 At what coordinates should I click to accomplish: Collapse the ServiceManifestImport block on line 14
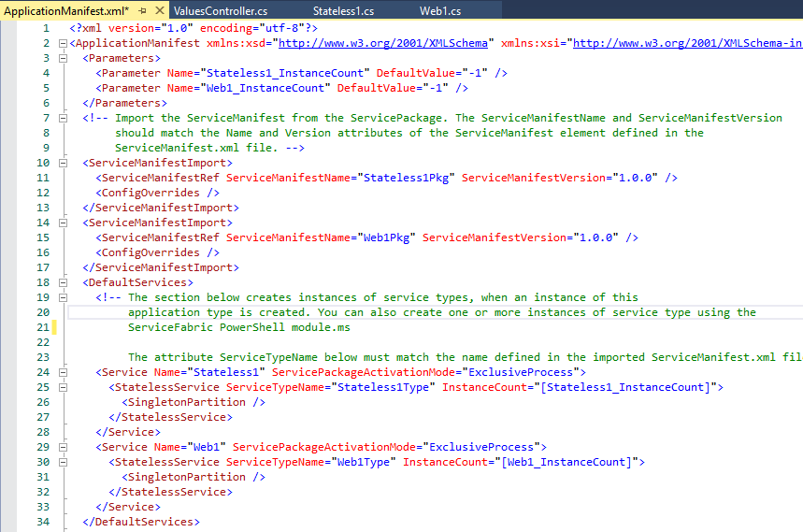[x=63, y=223]
